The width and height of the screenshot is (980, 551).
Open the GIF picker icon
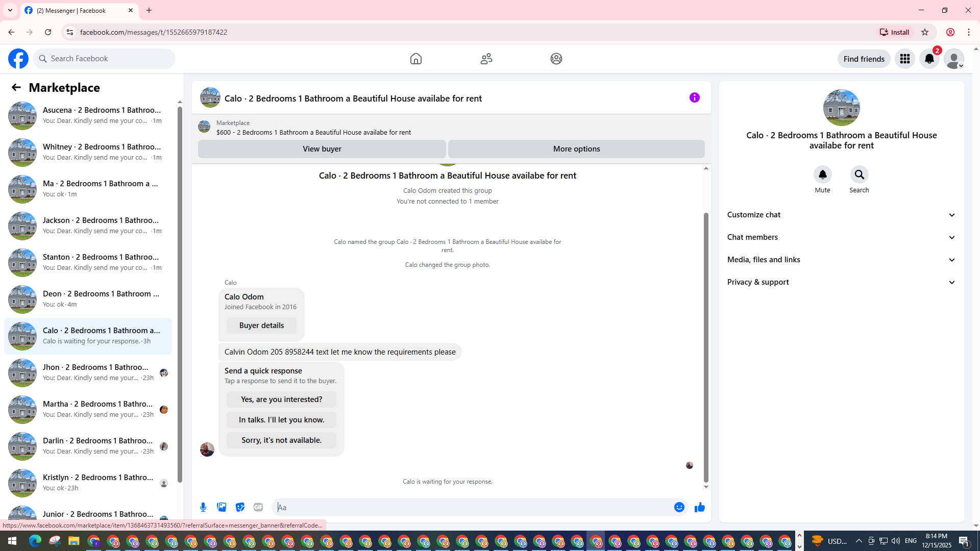258,507
